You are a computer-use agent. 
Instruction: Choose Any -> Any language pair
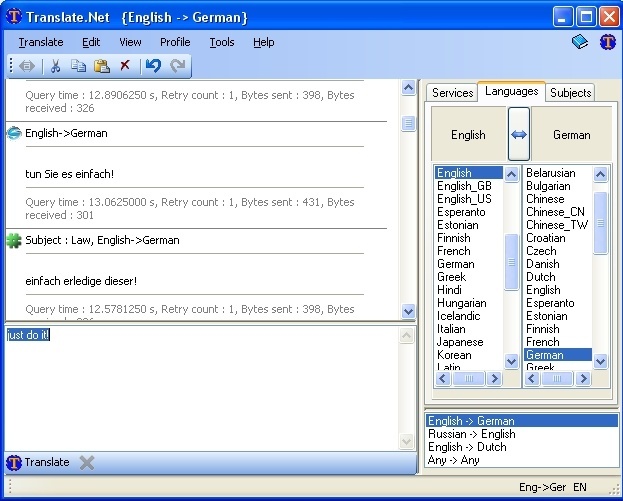522,460
